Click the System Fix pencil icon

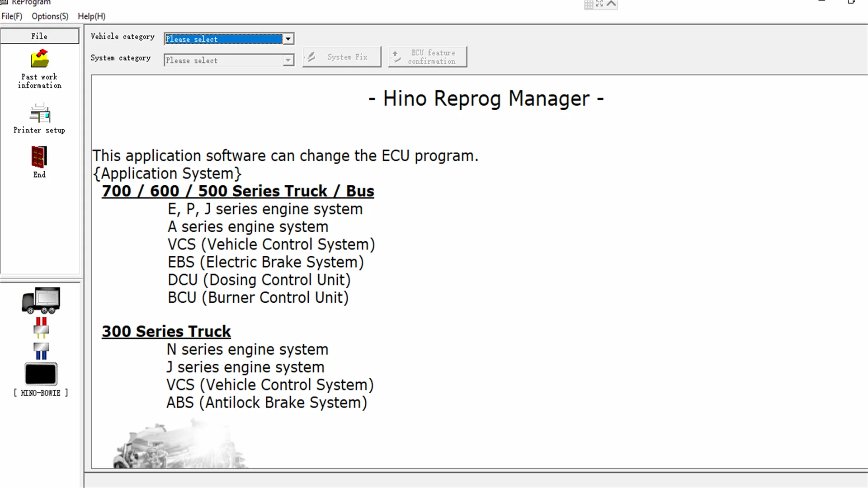311,57
